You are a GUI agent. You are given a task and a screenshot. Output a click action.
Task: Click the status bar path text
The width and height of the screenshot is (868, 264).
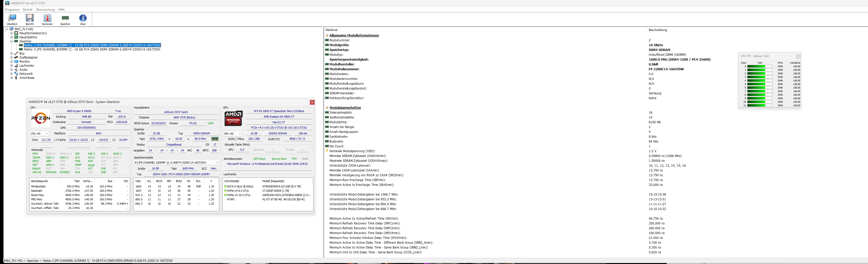88,261
